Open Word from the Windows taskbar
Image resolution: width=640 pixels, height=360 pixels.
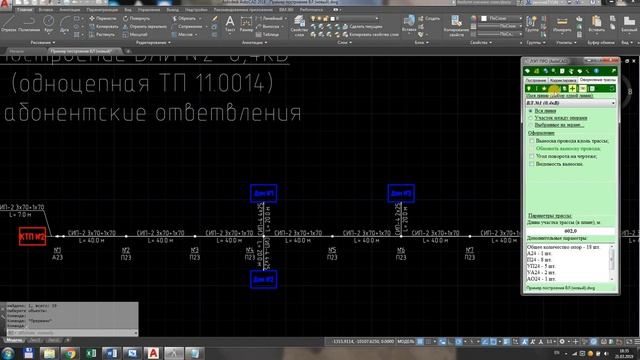click(112, 353)
